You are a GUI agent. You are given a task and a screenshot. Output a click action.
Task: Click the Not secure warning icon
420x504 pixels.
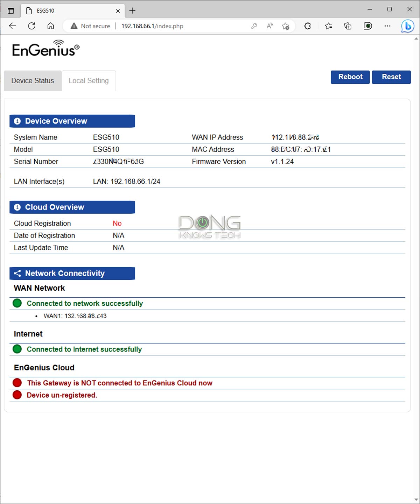tap(74, 26)
